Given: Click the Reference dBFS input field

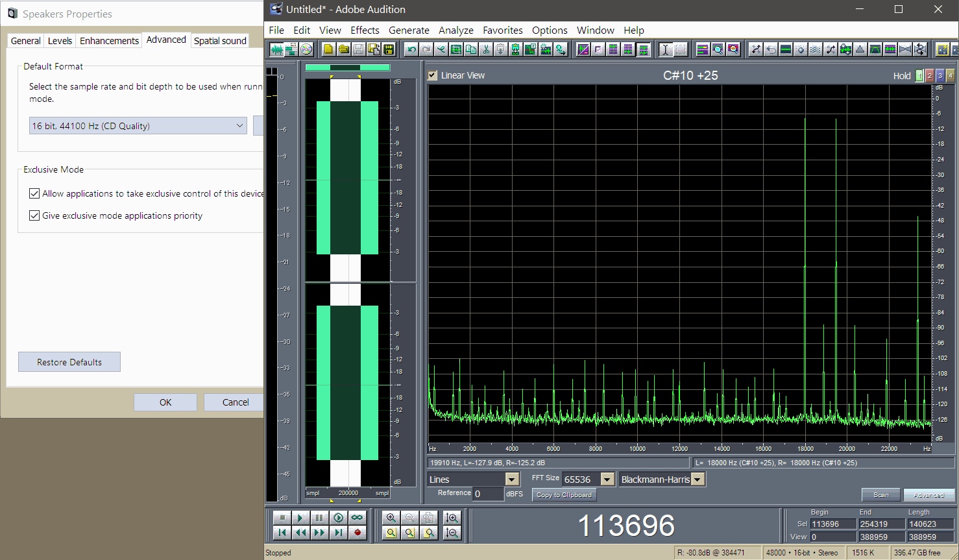Looking at the screenshot, I should point(488,494).
